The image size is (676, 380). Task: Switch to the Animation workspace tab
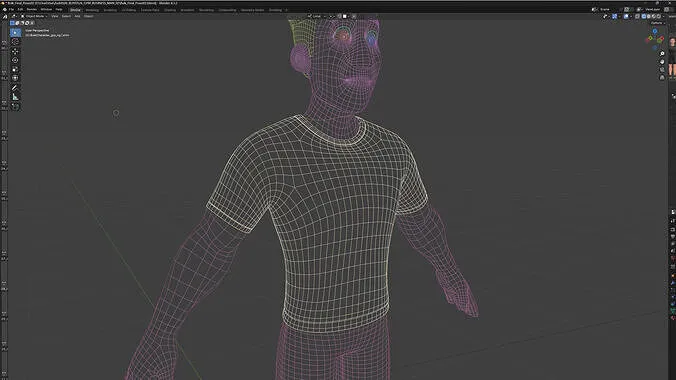(x=187, y=10)
